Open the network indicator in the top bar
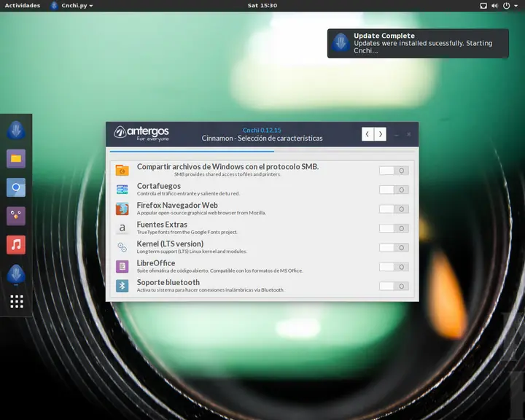 483,6
